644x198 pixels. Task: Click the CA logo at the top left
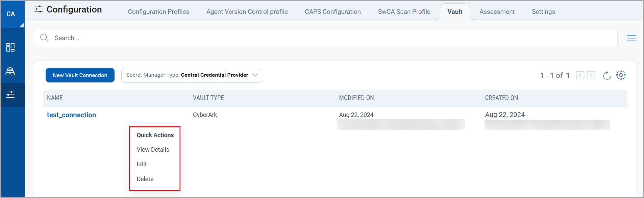11,14
